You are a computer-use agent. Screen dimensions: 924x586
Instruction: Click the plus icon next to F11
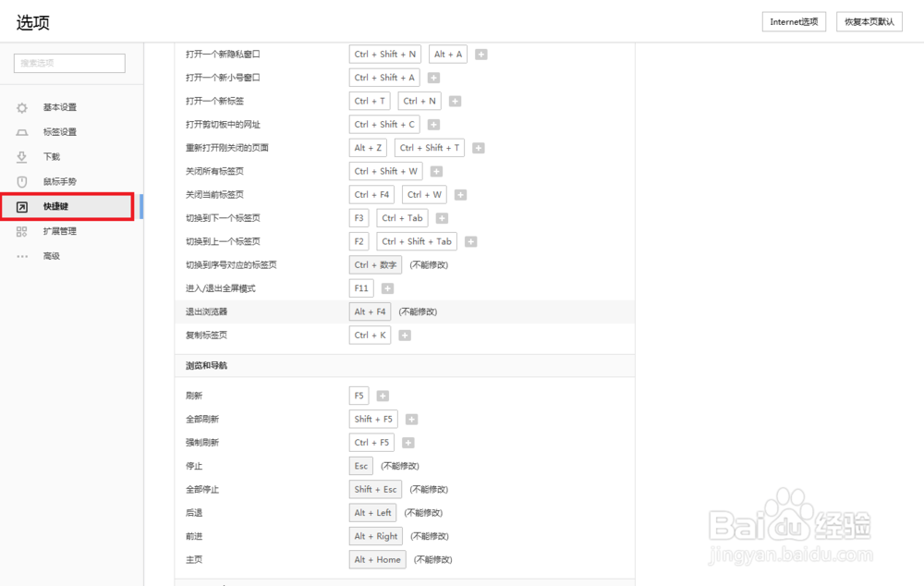pyautogui.click(x=387, y=287)
